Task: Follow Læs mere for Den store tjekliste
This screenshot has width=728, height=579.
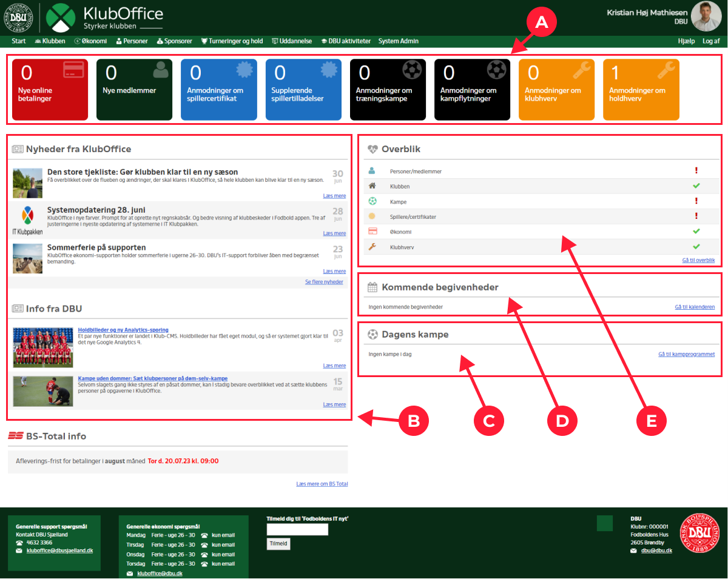Action: click(335, 196)
